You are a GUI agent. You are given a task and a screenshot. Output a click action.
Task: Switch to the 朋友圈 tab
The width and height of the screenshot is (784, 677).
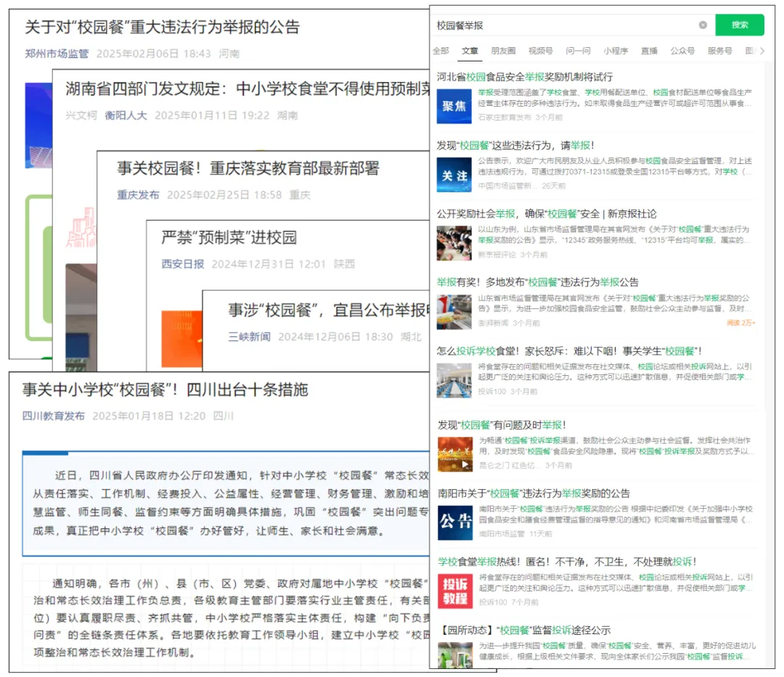pos(503,51)
